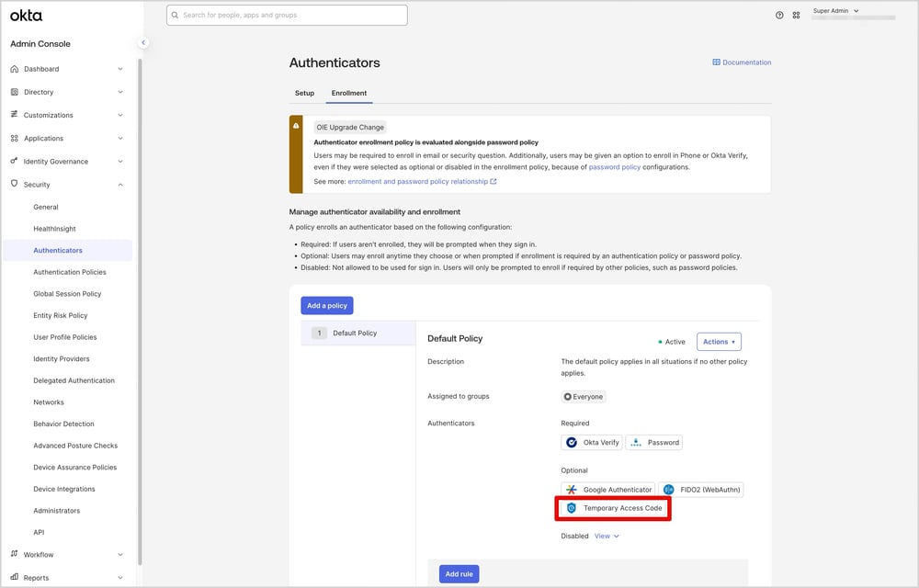The height and width of the screenshot is (588, 919).
Task: Click the Identity Governance key icon
Action: pos(14,161)
